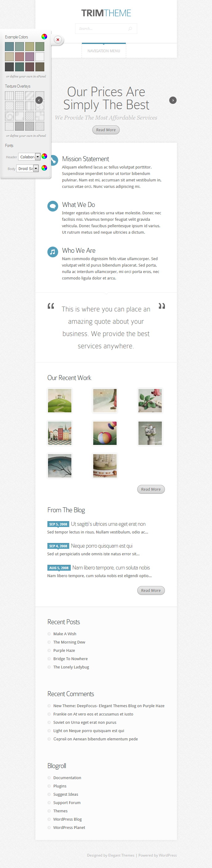Go to next slide arrow
The height and width of the screenshot is (868, 212).
[173, 101]
